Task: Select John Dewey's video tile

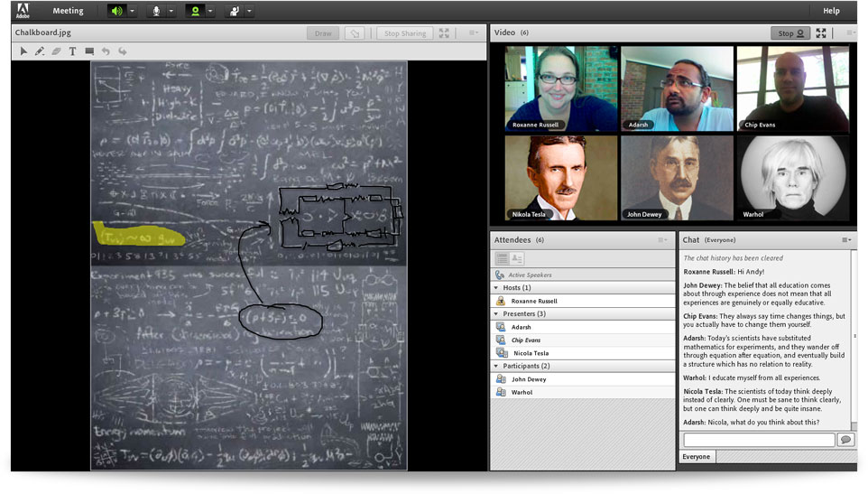Action: coord(677,178)
